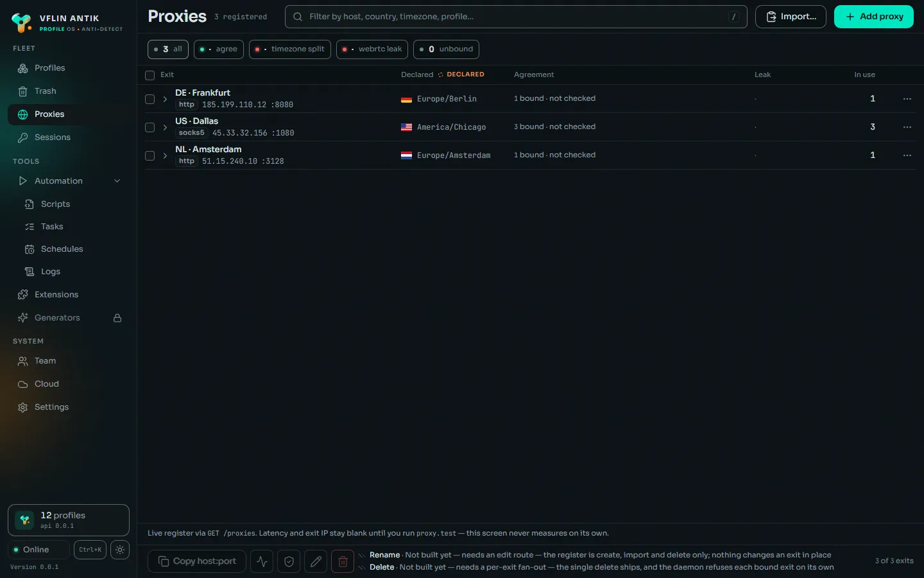Click the US flag icon
924x578 pixels.
click(406, 127)
